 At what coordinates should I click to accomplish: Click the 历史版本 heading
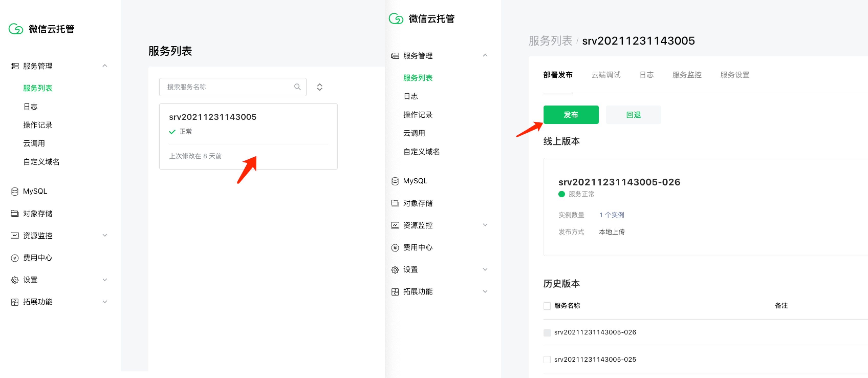click(561, 283)
